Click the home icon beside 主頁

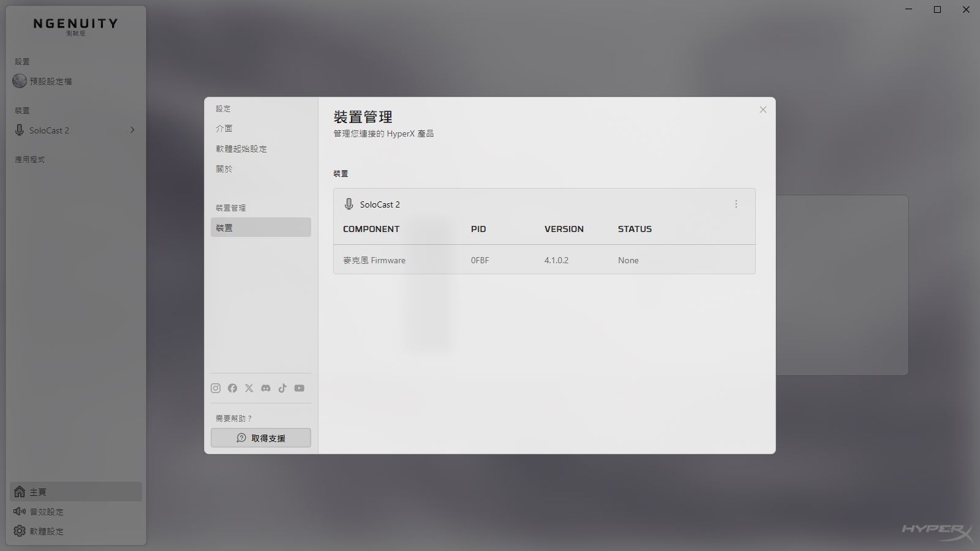[20, 492]
